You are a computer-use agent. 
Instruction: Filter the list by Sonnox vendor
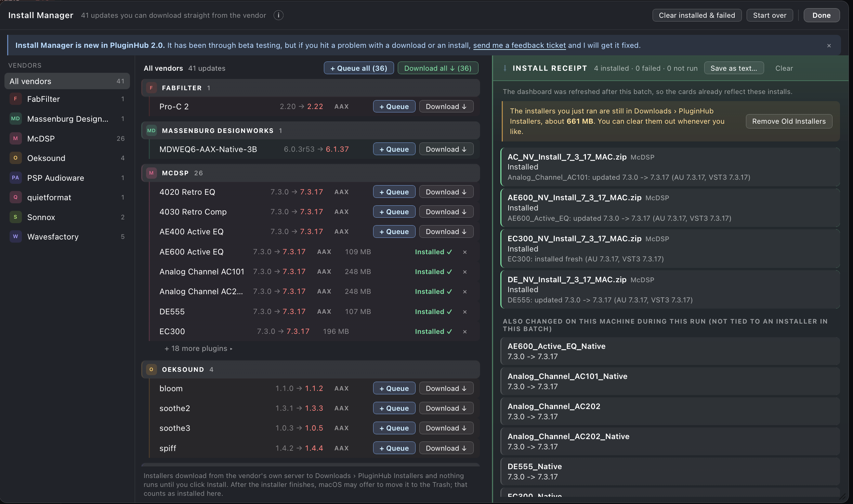(x=67, y=217)
